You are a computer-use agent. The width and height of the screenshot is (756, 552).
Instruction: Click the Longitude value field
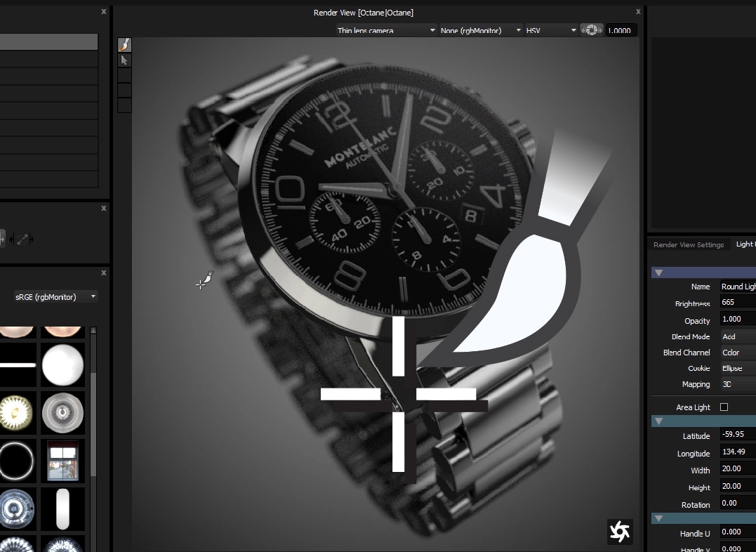(x=738, y=452)
